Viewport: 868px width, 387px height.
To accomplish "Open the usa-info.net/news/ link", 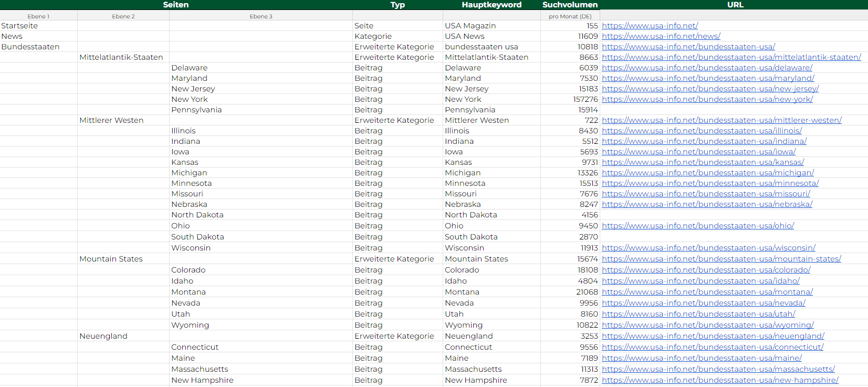I will coord(661,36).
